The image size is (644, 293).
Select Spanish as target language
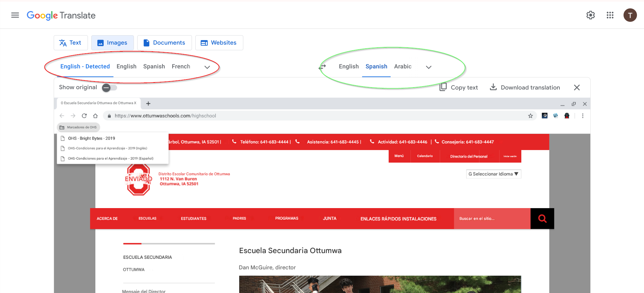pyautogui.click(x=376, y=66)
